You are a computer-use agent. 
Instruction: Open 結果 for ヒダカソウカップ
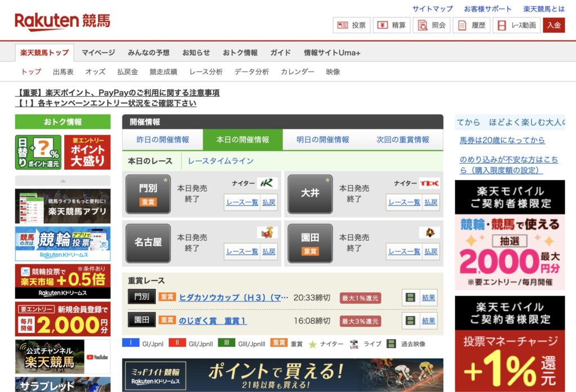(428, 298)
